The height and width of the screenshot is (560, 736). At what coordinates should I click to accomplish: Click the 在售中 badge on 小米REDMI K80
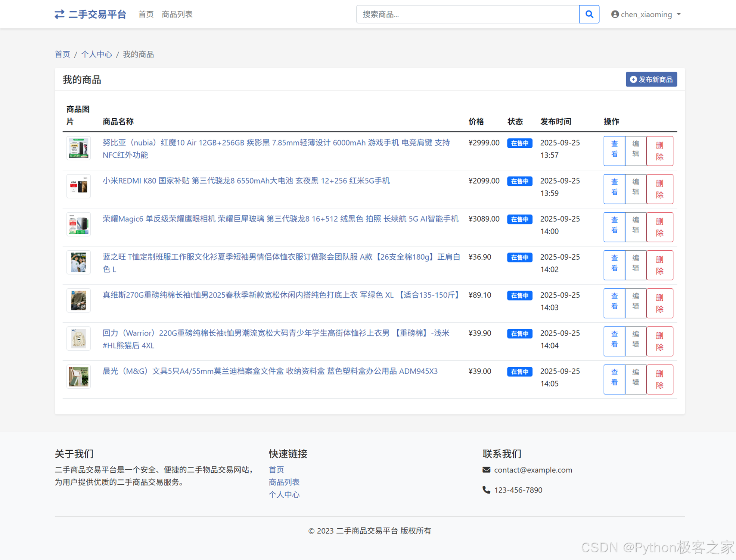(519, 181)
